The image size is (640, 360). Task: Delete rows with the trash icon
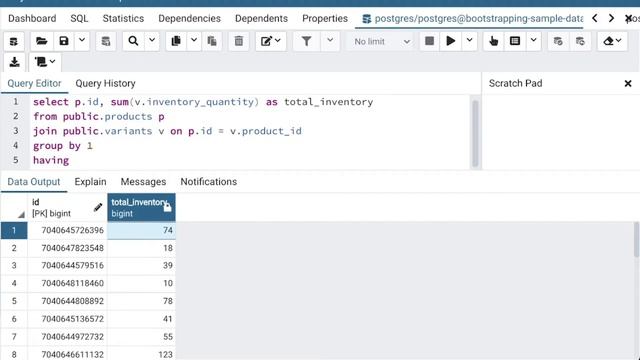(239, 41)
